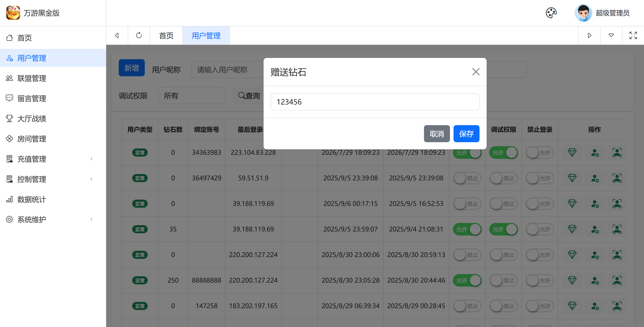Viewport: 644px width, 327px height.
Task: Toggle 调试权限 switch for row 147258
Action: pos(503,306)
